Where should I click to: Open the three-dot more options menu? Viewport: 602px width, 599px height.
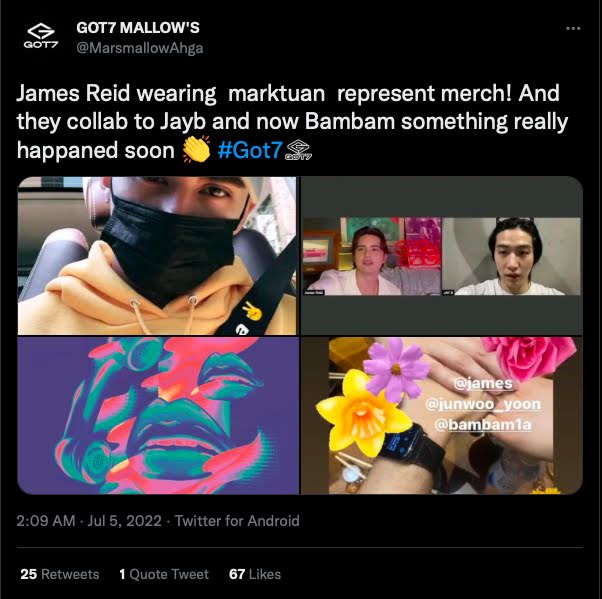573,28
